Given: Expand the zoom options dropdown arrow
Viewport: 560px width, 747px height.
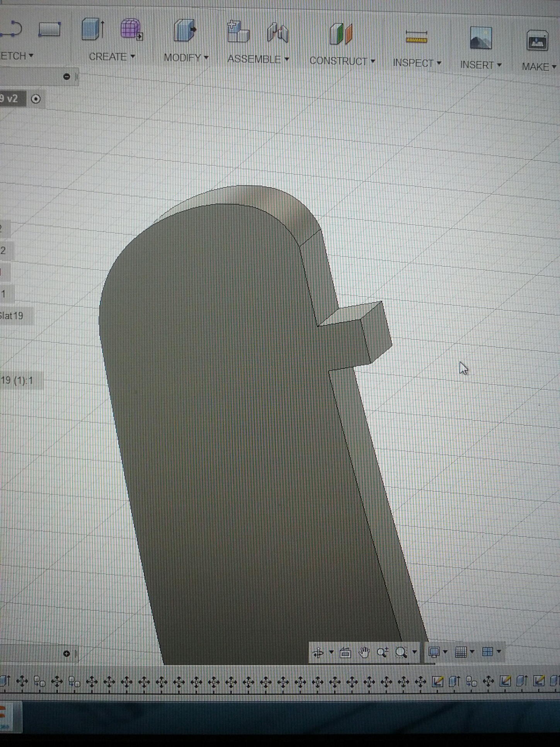Looking at the screenshot, I should [x=415, y=653].
